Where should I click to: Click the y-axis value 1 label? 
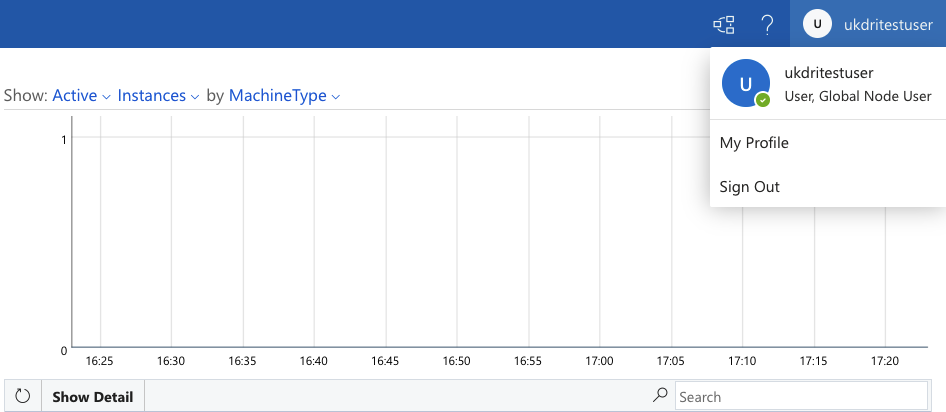(64, 141)
